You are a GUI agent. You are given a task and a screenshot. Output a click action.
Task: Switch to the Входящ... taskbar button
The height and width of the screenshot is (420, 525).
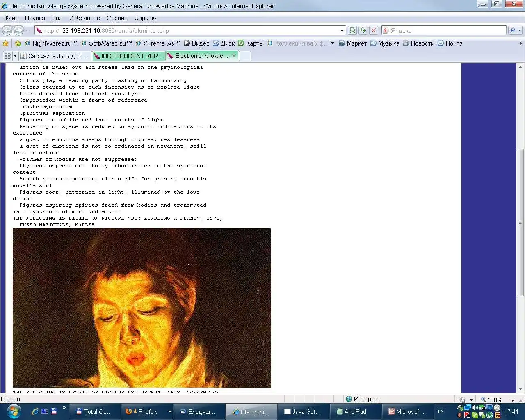point(199,411)
